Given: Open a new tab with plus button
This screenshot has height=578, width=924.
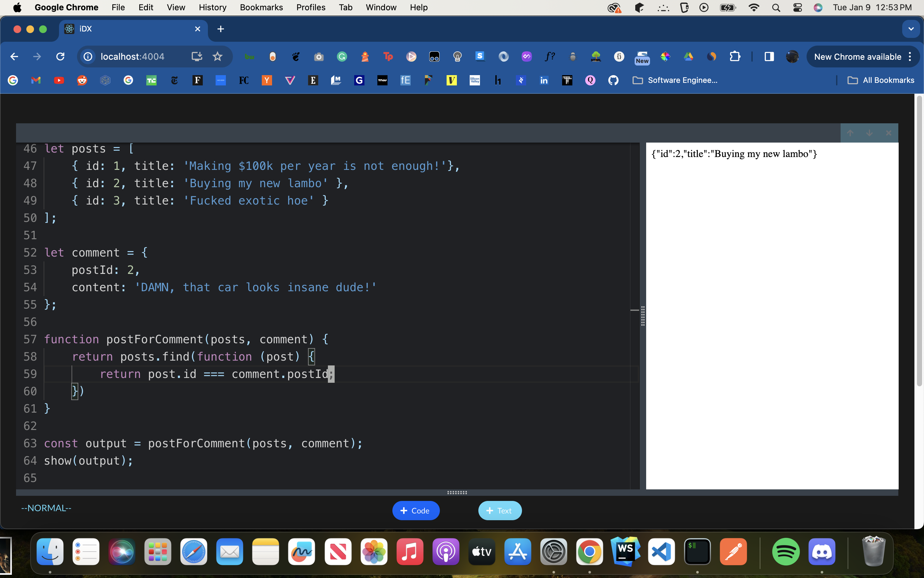Looking at the screenshot, I should [221, 29].
